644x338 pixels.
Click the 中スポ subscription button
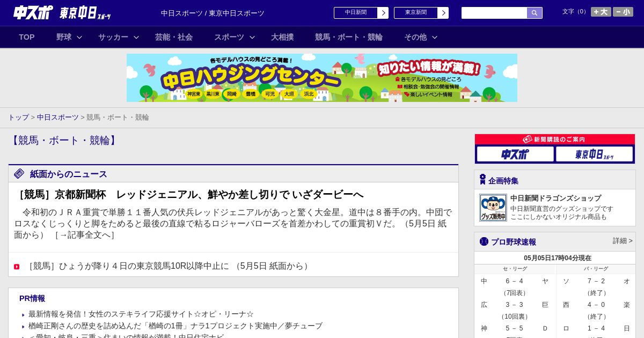[x=515, y=154]
